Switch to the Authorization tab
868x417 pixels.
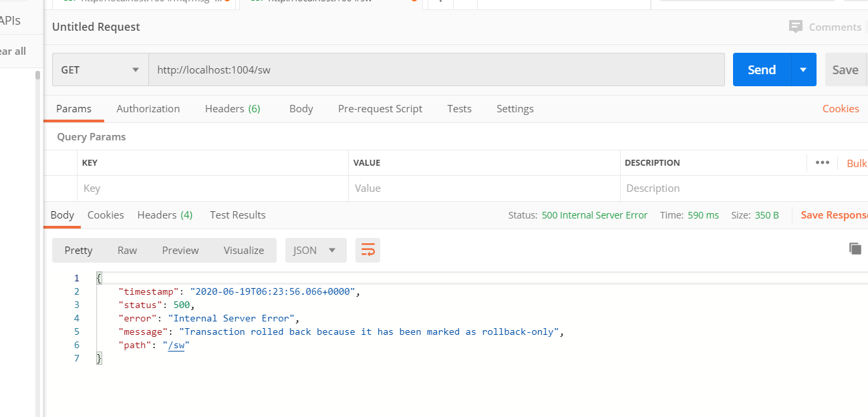(x=148, y=108)
